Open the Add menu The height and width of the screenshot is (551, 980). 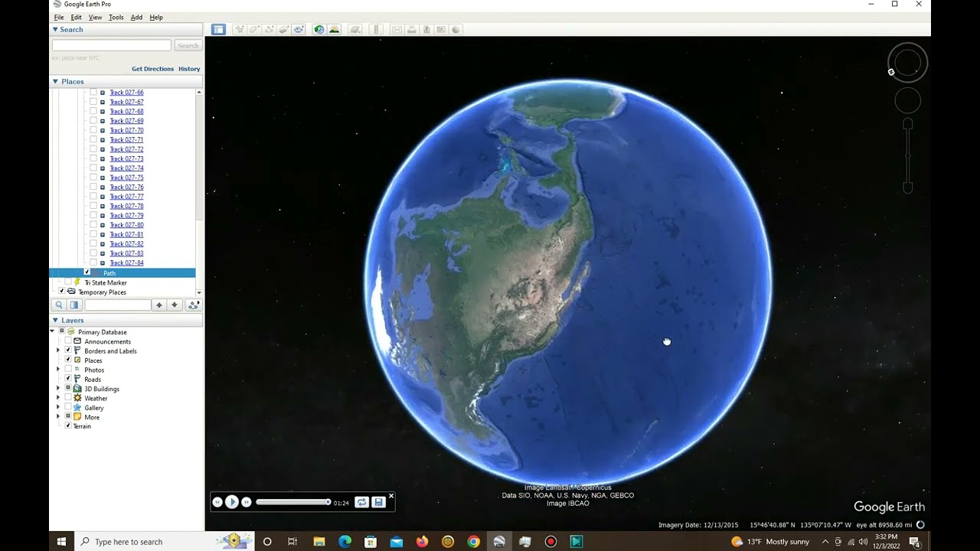tap(136, 17)
